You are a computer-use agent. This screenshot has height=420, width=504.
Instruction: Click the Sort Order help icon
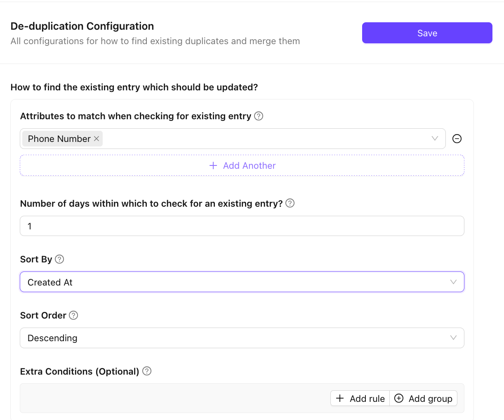tap(73, 315)
